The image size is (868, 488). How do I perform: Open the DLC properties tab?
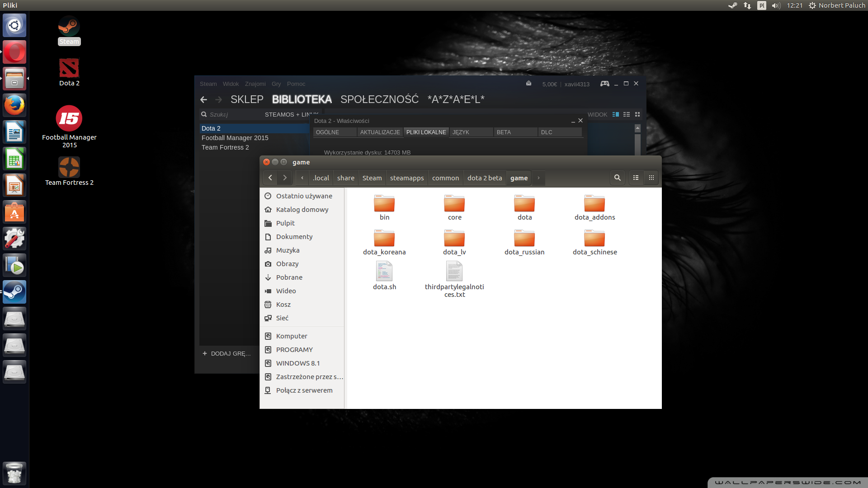pos(560,132)
